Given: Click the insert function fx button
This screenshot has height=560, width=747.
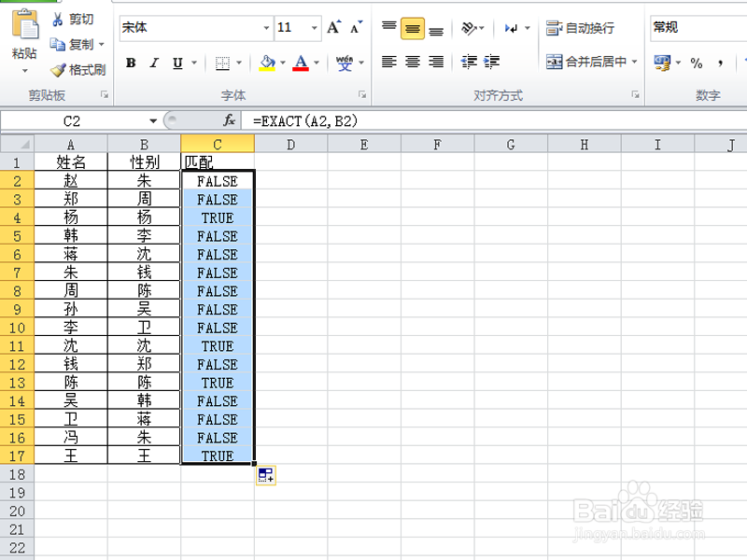Looking at the screenshot, I should (229, 120).
